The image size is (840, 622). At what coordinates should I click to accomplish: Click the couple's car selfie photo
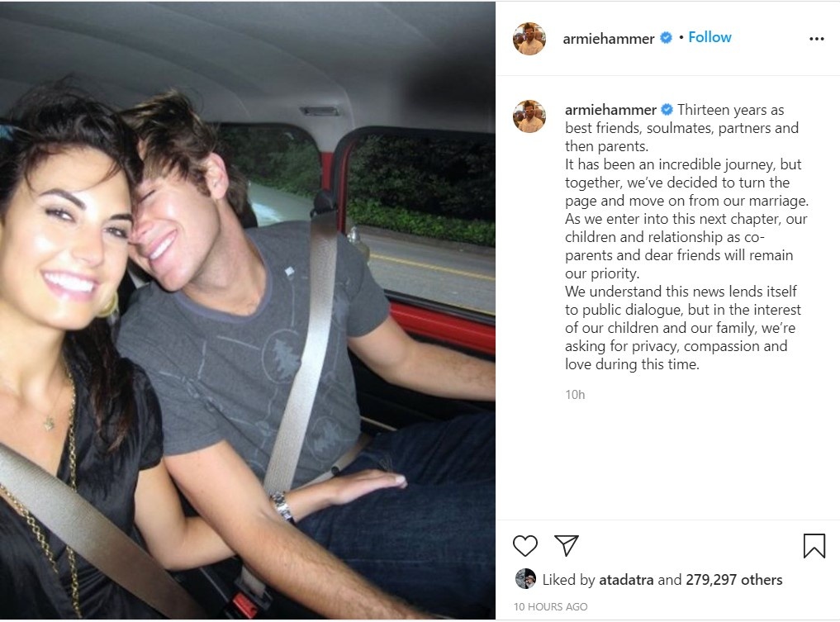pos(248,311)
